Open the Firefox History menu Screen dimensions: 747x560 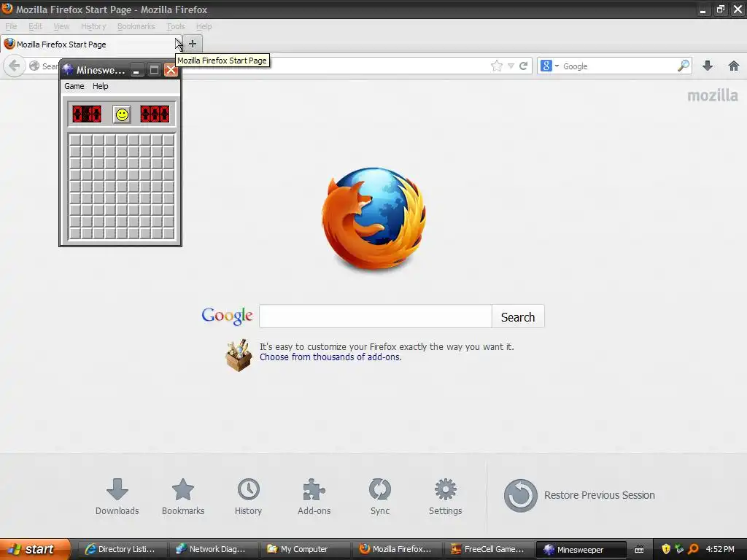click(x=93, y=26)
